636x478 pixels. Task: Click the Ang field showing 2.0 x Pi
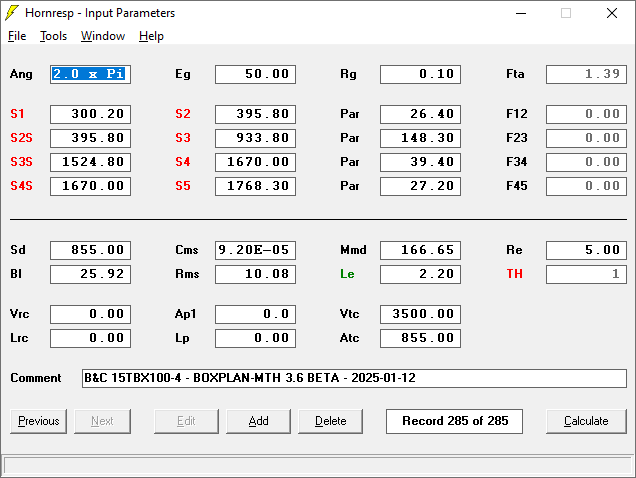[90, 74]
